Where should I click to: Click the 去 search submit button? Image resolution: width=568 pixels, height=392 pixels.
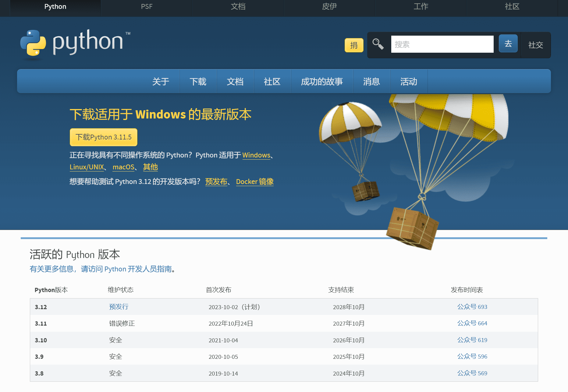tap(508, 44)
